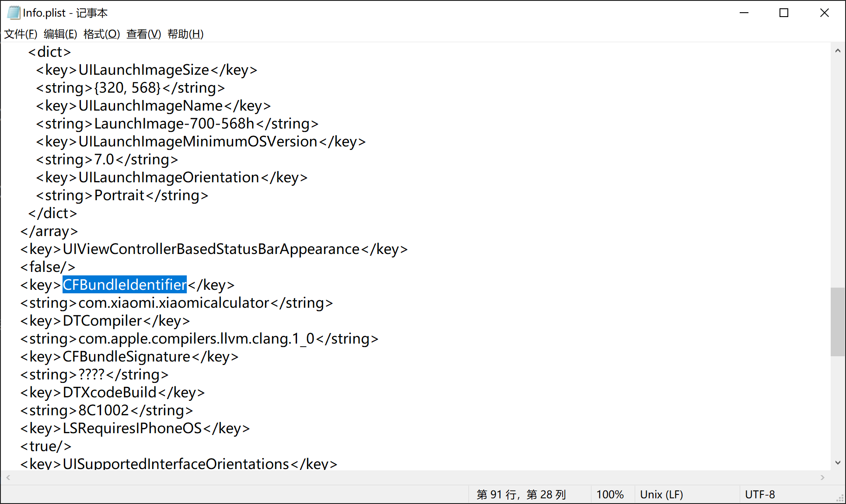Open the 编辑(E) menu

click(x=60, y=34)
